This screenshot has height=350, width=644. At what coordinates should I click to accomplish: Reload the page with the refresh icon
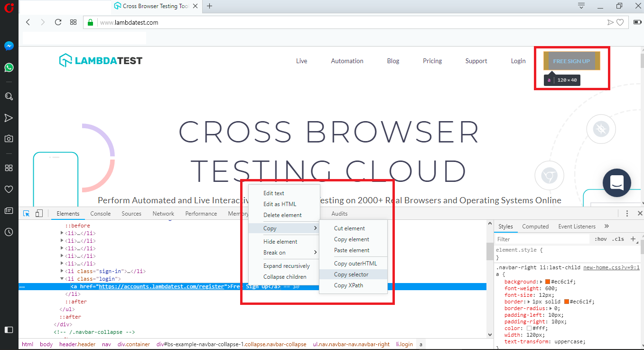(x=58, y=22)
